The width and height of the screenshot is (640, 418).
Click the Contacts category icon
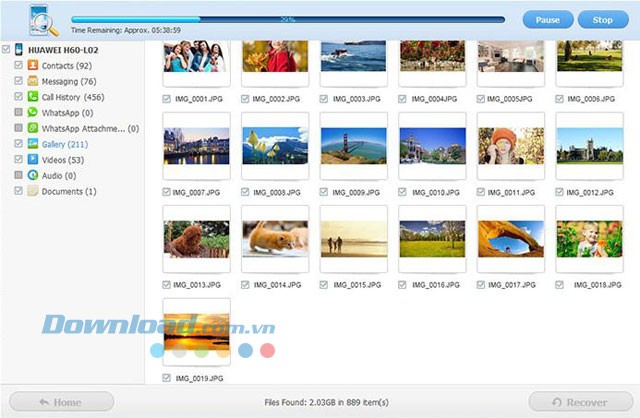click(x=33, y=65)
